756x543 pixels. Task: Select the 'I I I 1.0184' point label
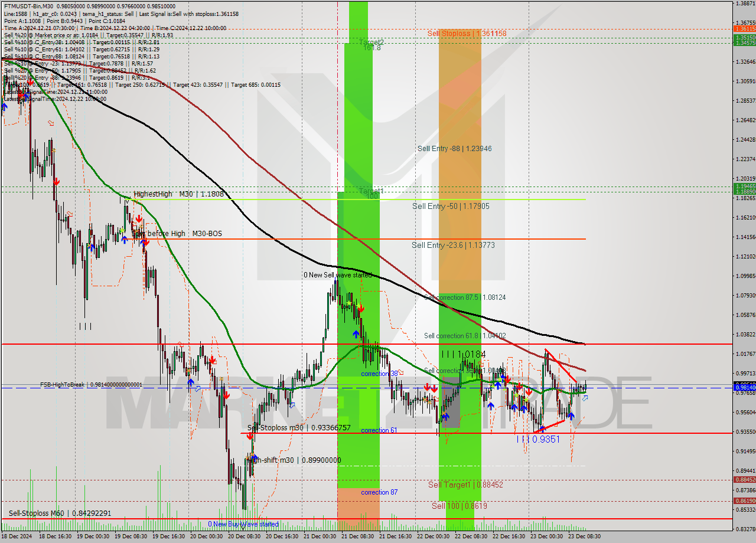point(464,354)
